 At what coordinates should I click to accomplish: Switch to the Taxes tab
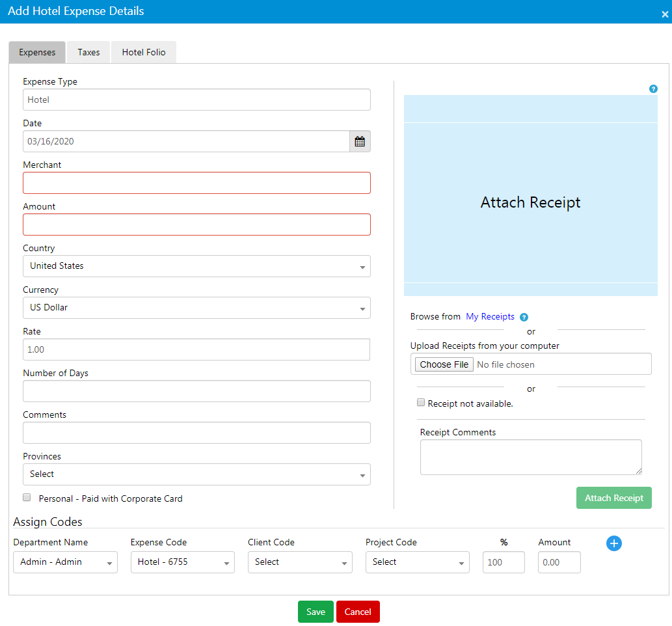(88, 51)
